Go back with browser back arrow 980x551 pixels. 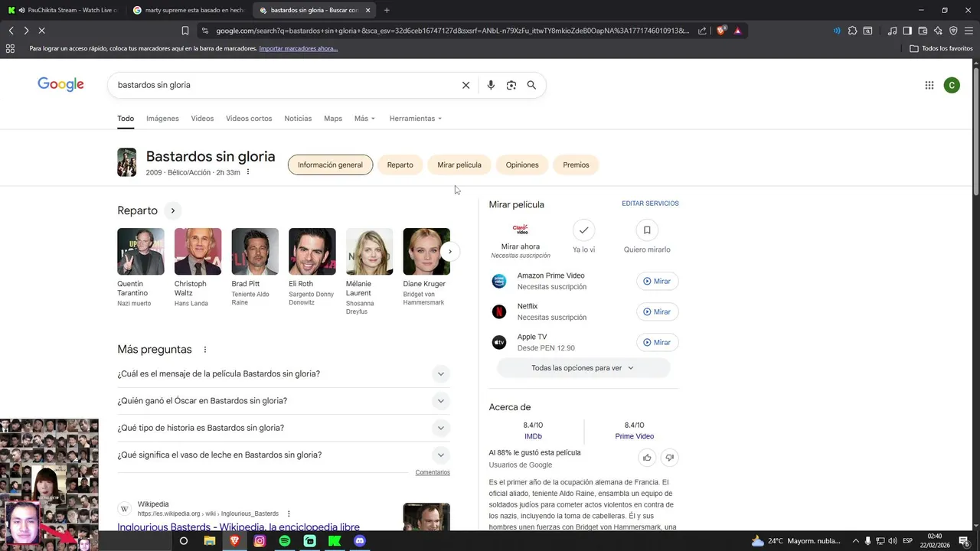(11, 31)
